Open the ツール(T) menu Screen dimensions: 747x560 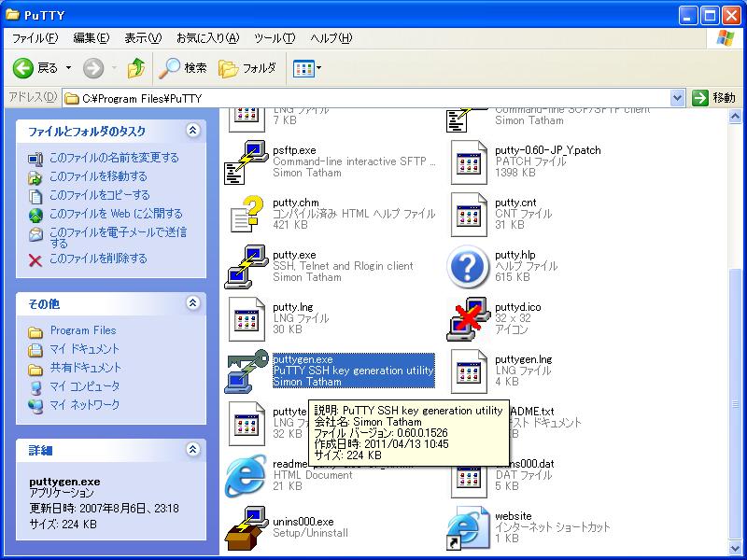click(275, 38)
